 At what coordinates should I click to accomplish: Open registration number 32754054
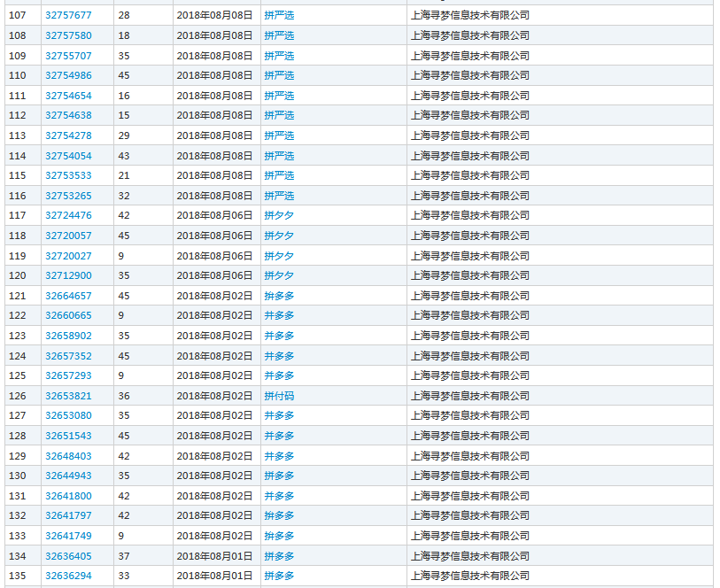coord(68,156)
